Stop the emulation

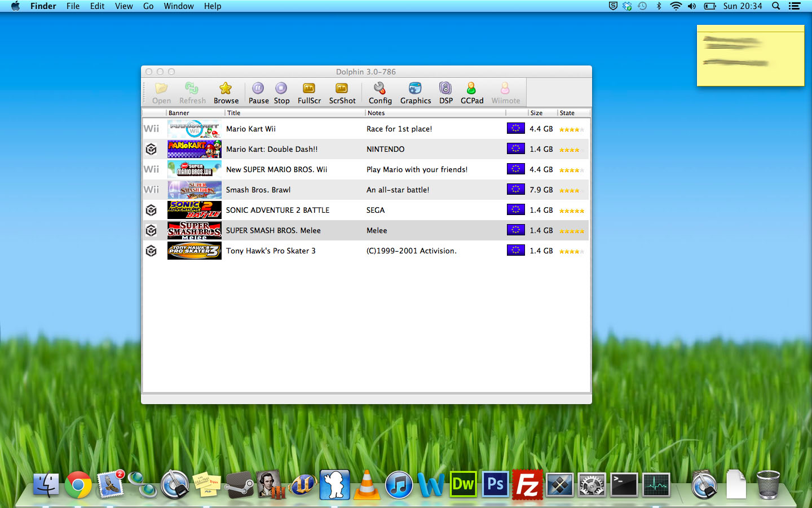point(281,93)
